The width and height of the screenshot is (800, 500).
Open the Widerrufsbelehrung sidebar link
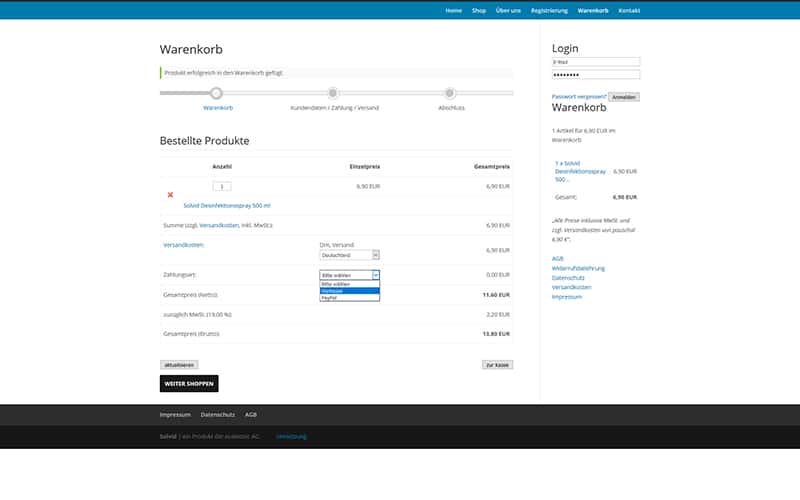coord(578,268)
